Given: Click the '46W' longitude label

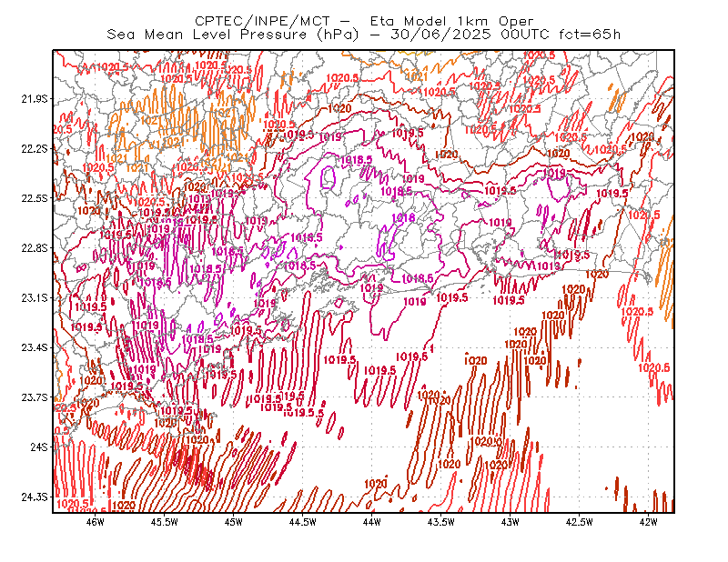Looking at the screenshot, I should tap(96, 522).
